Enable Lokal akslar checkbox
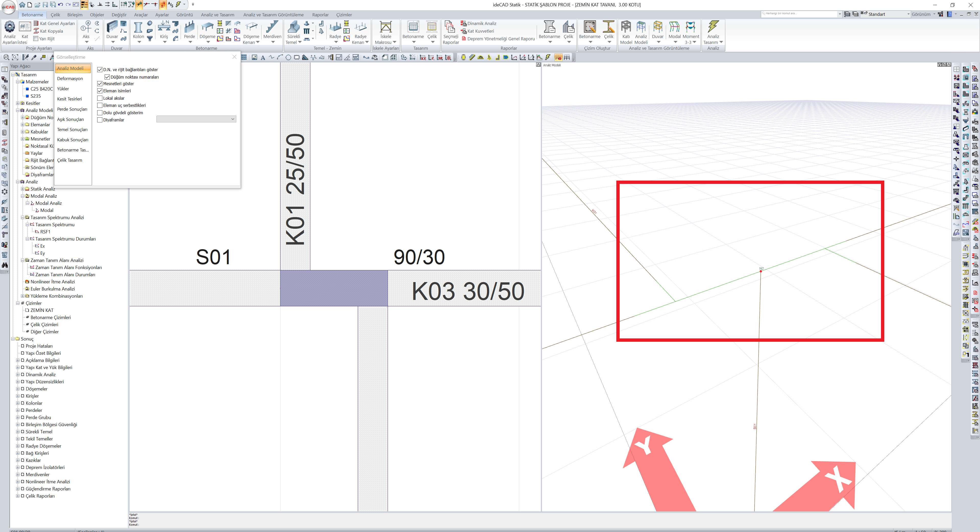The image size is (980, 532). pyautogui.click(x=100, y=98)
